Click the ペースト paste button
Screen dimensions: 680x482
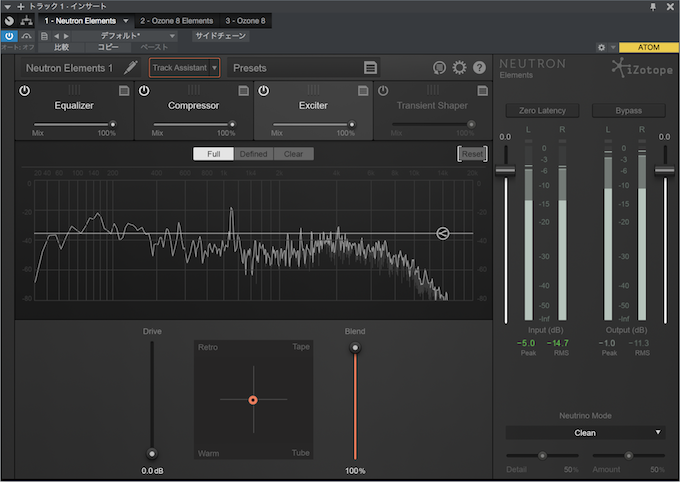pos(154,47)
